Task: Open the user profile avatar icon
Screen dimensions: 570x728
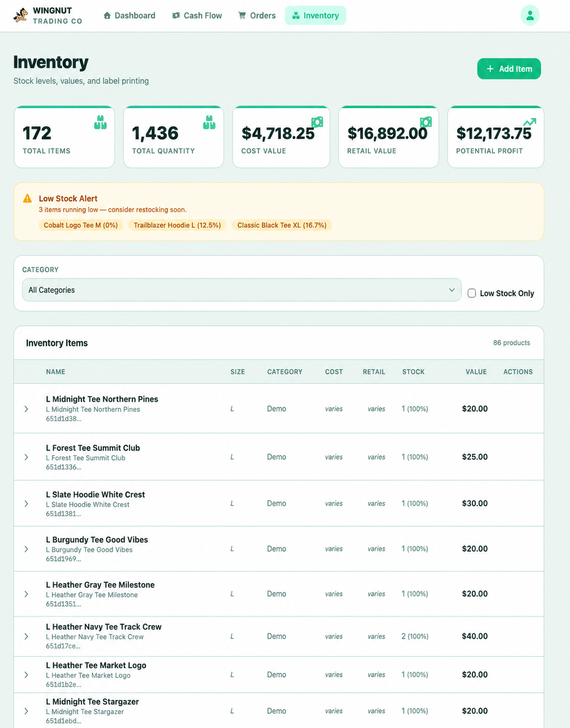Action: (529, 15)
